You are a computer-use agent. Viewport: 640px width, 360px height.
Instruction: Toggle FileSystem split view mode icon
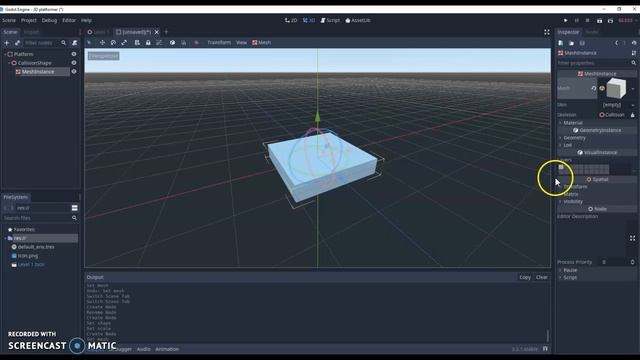(74, 208)
